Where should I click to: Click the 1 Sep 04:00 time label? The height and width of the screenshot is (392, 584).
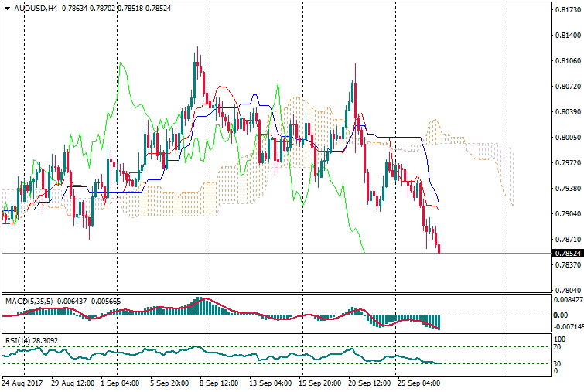tap(121, 383)
